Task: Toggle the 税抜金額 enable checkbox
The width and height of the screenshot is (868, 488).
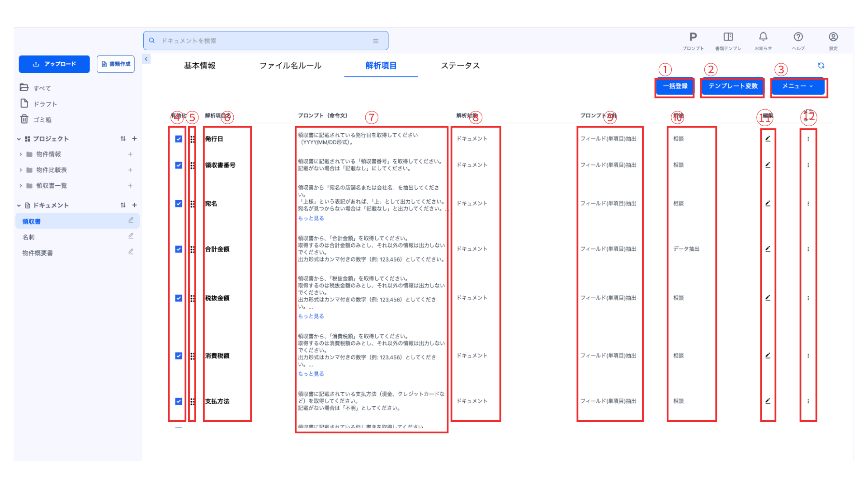Action: coord(179,298)
